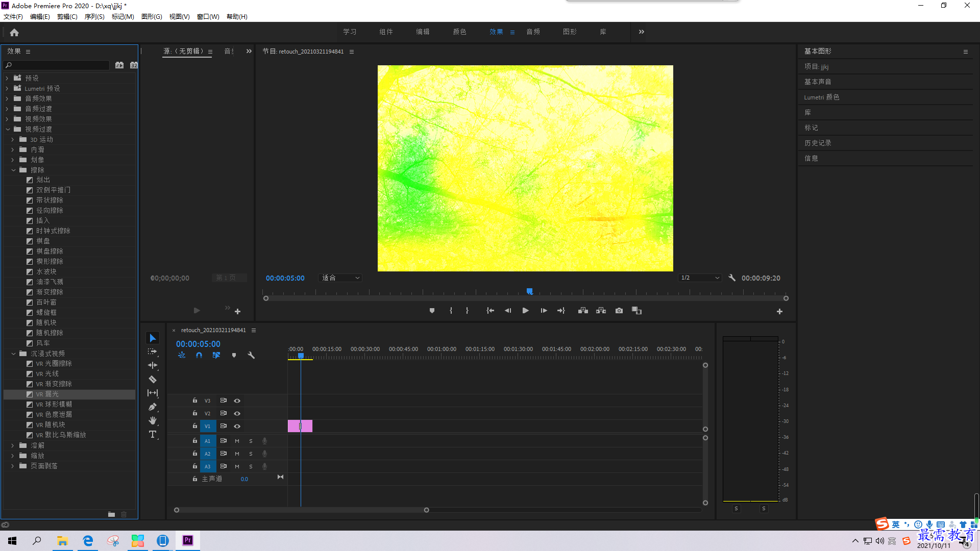Image resolution: width=980 pixels, height=551 pixels.
Task: Select the Type tool
Action: (153, 434)
